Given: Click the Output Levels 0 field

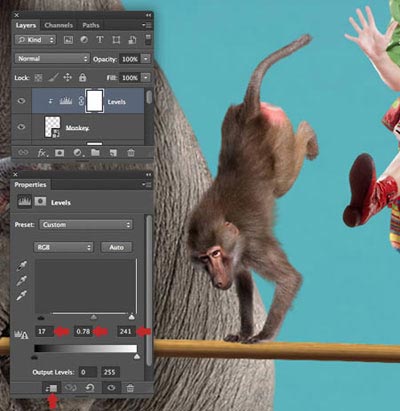Looking at the screenshot, I should pos(87,372).
